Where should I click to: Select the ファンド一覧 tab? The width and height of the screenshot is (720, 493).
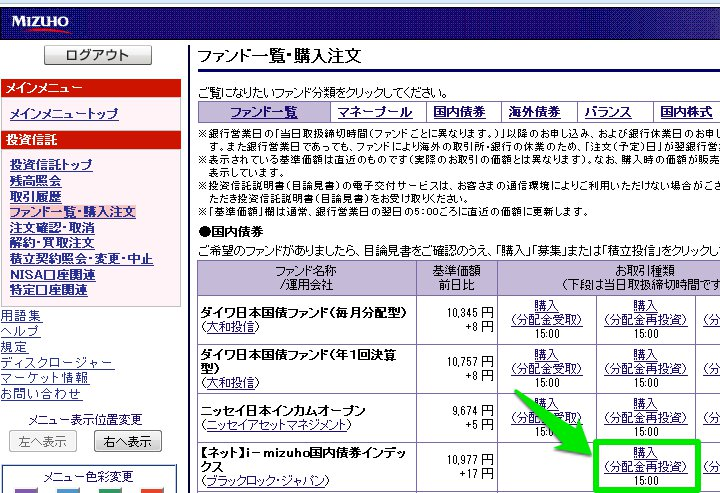264,112
